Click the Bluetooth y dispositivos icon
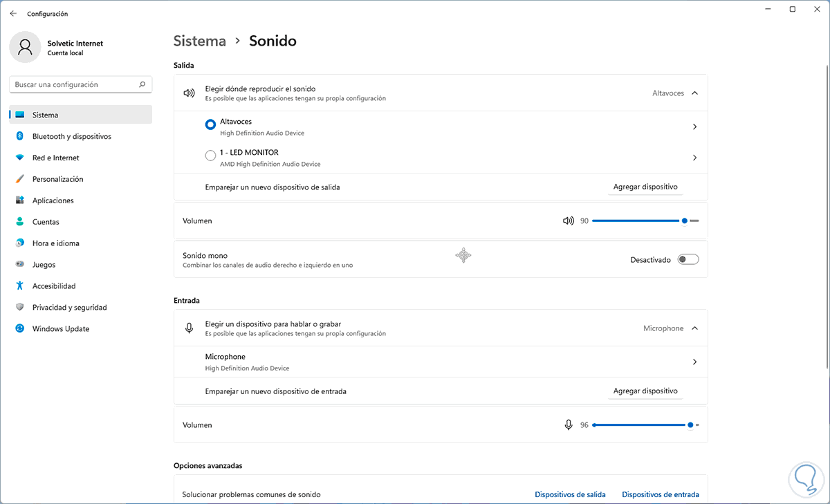The height and width of the screenshot is (504, 830). pos(20,136)
